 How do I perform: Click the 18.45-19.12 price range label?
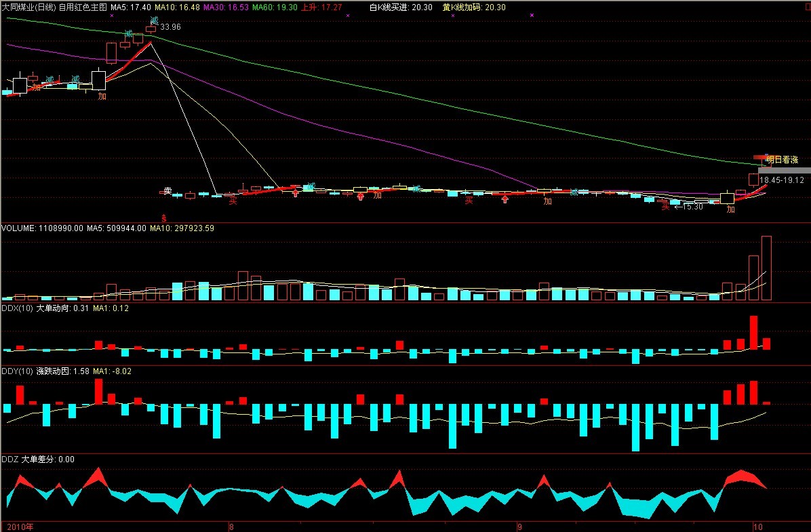781,180
